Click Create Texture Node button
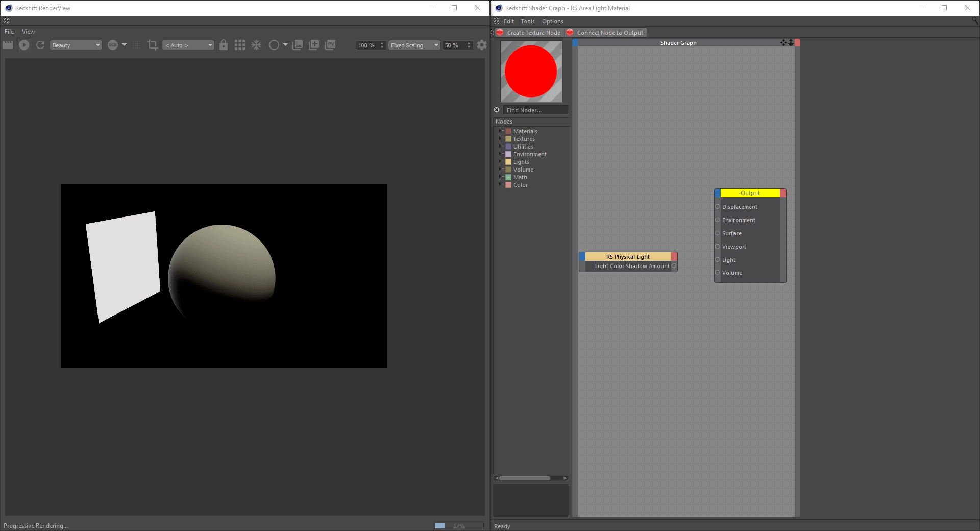Image resolution: width=980 pixels, height=531 pixels. [529, 33]
